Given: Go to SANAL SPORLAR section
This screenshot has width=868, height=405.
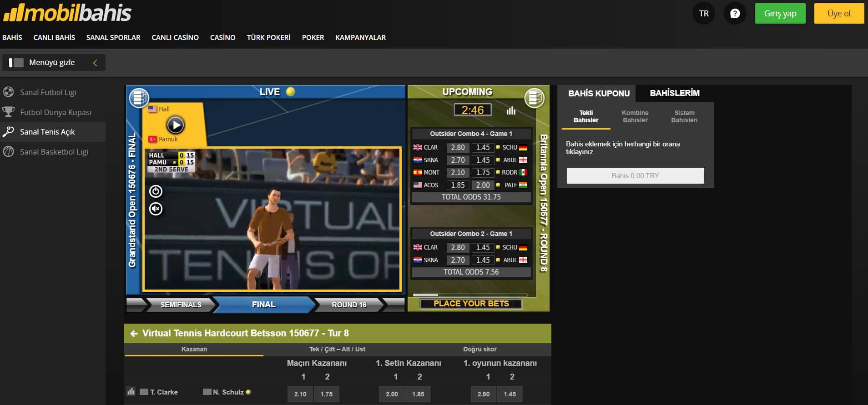Looking at the screenshot, I should pos(113,38).
